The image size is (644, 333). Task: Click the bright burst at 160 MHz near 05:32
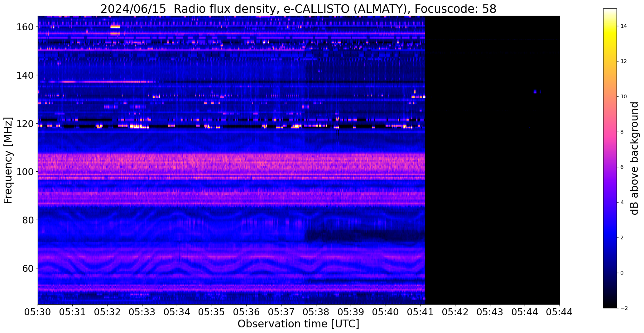115,27
